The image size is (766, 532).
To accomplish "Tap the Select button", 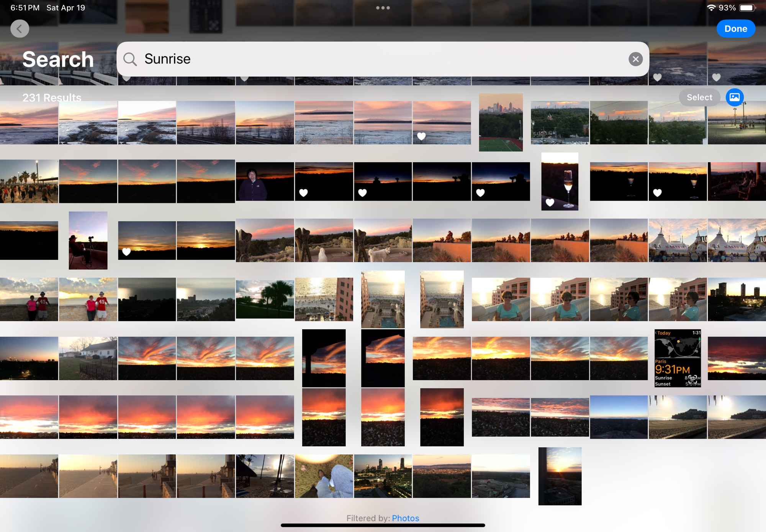I will pyautogui.click(x=699, y=97).
